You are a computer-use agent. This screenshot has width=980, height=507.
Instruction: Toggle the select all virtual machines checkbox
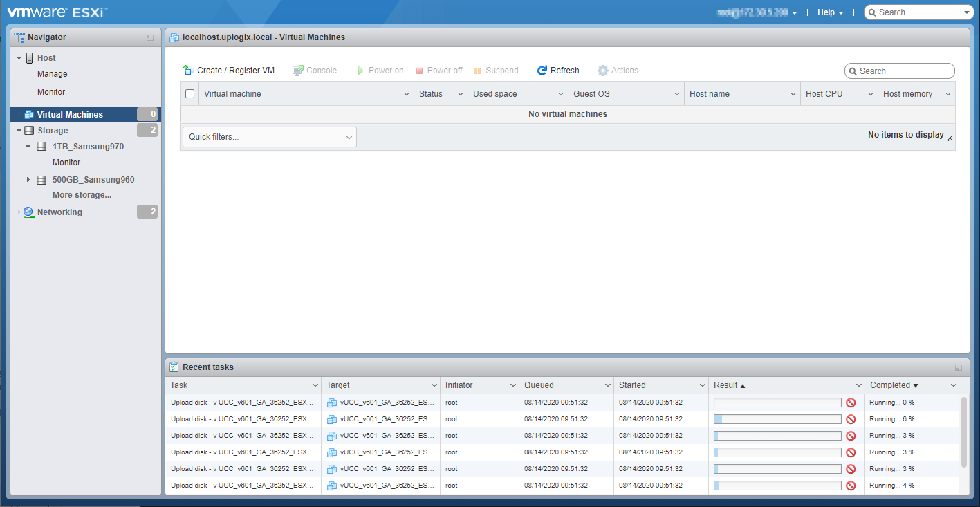point(190,94)
